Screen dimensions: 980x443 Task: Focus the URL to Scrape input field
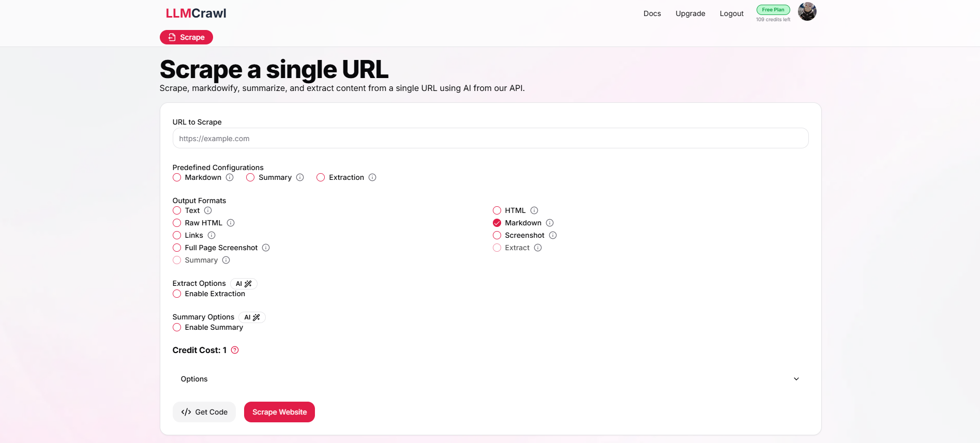tap(490, 138)
